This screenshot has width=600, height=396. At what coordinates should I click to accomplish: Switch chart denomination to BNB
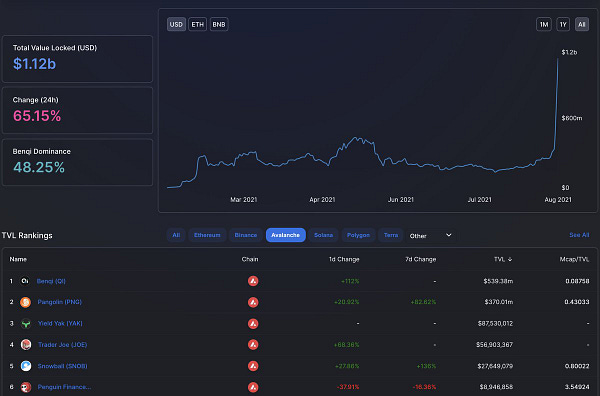(219, 24)
